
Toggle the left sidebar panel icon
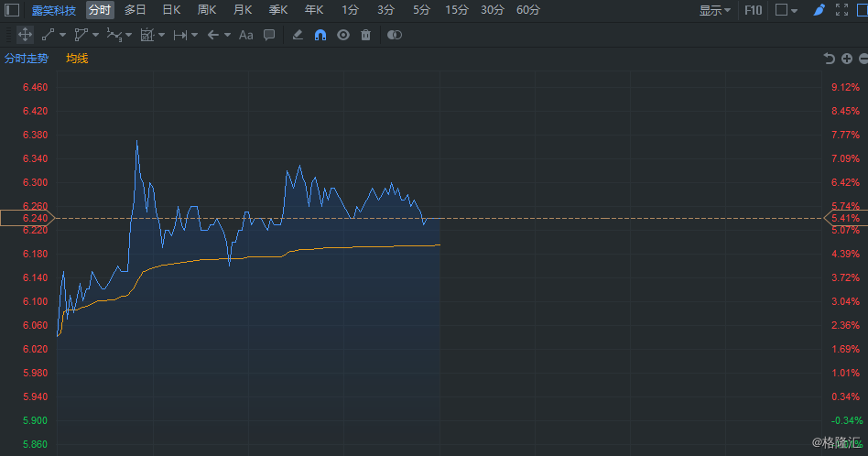(x=12, y=10)
